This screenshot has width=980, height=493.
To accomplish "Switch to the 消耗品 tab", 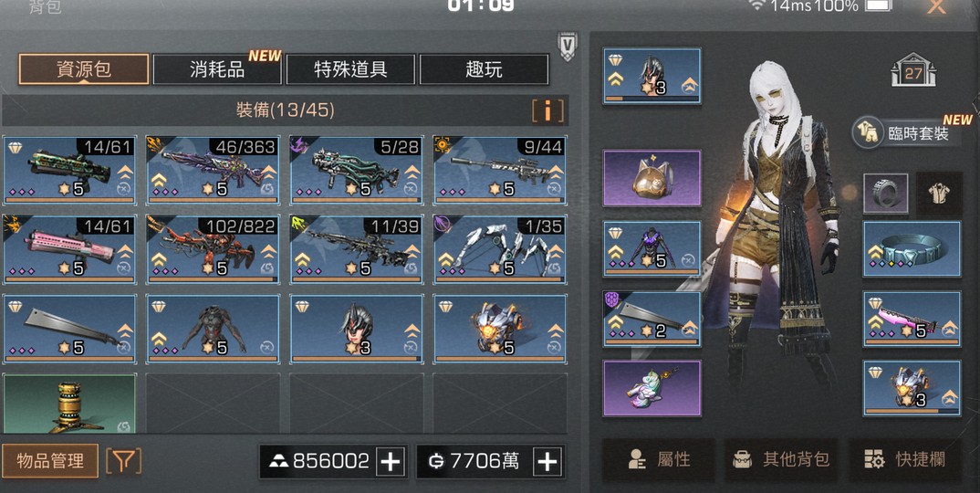I will click(217, 69).
